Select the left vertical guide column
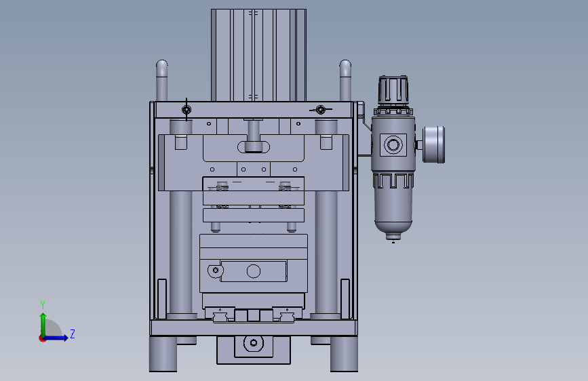588x381 pixels. click(x=181, y=252)
